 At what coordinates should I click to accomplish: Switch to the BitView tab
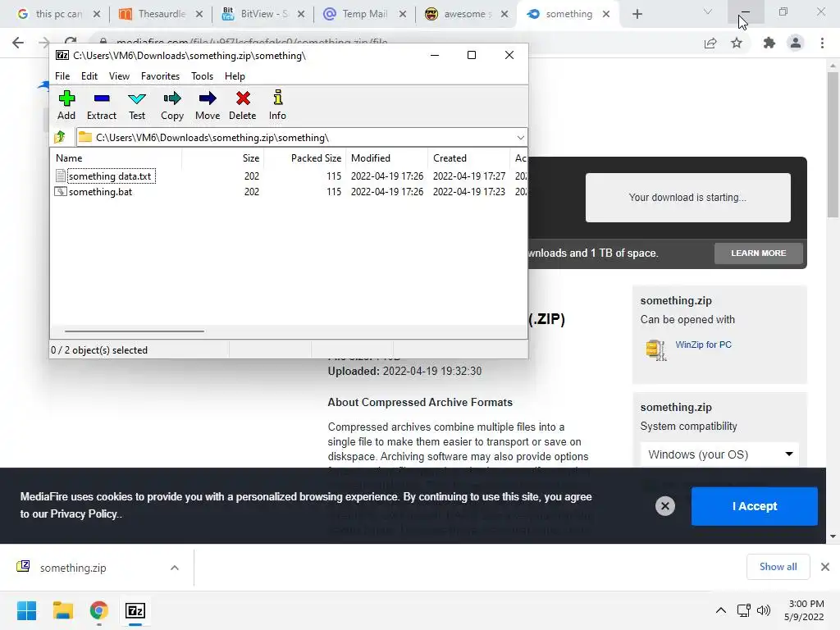point(264,14)
